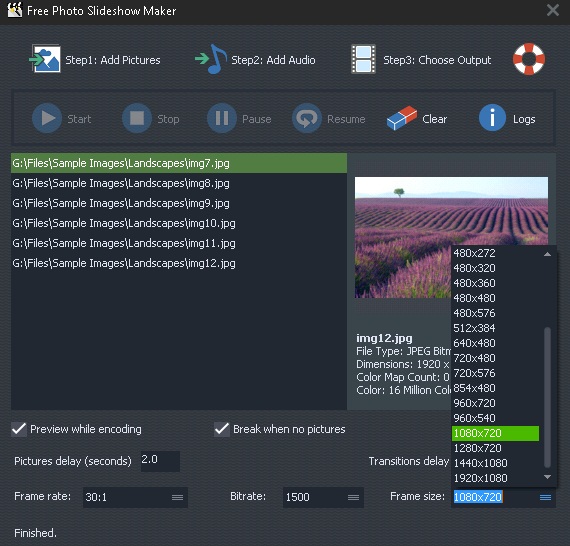Screen dimensions: 570x546
Task: Close the Free Photo Slideshow Maker window
Action: tap(553, 10)
